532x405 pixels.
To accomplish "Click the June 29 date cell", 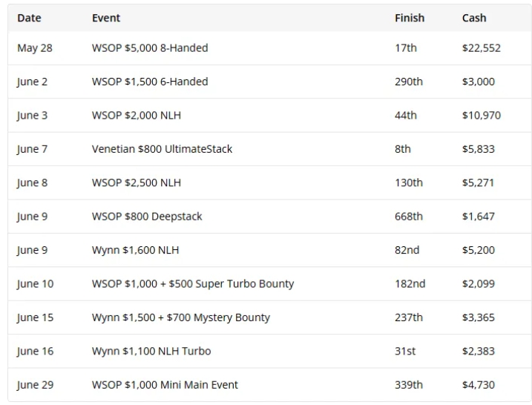I will (x=35, y=385).
